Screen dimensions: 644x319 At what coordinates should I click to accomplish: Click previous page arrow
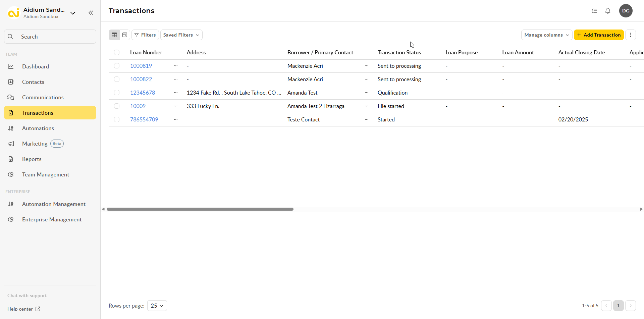point(606,306)
